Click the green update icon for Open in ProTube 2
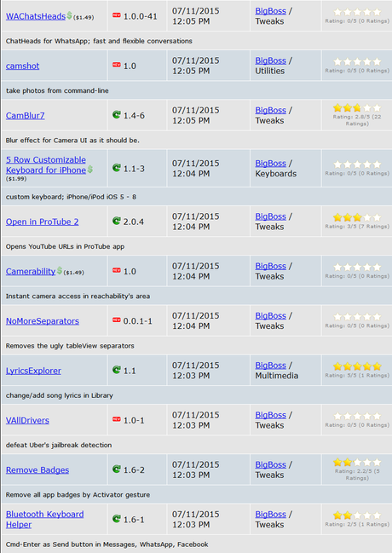The height and width of the screenshot is (553, 392). [x=117, y=221]
